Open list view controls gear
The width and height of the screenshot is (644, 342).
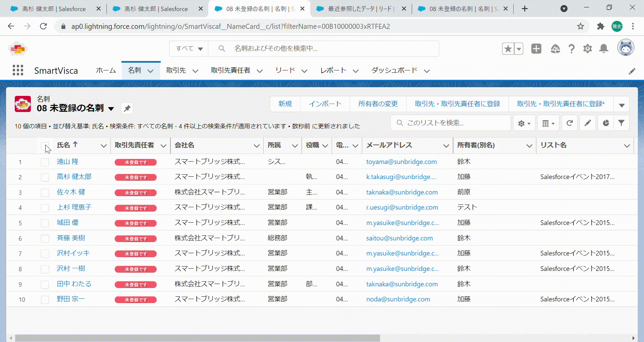[x=524, y=123]
